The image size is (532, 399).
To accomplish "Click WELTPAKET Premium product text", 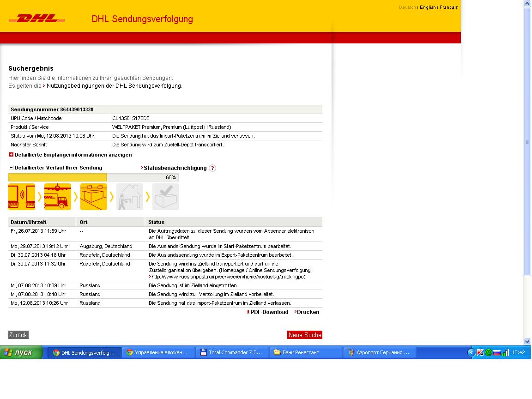I will coord(172,127).
